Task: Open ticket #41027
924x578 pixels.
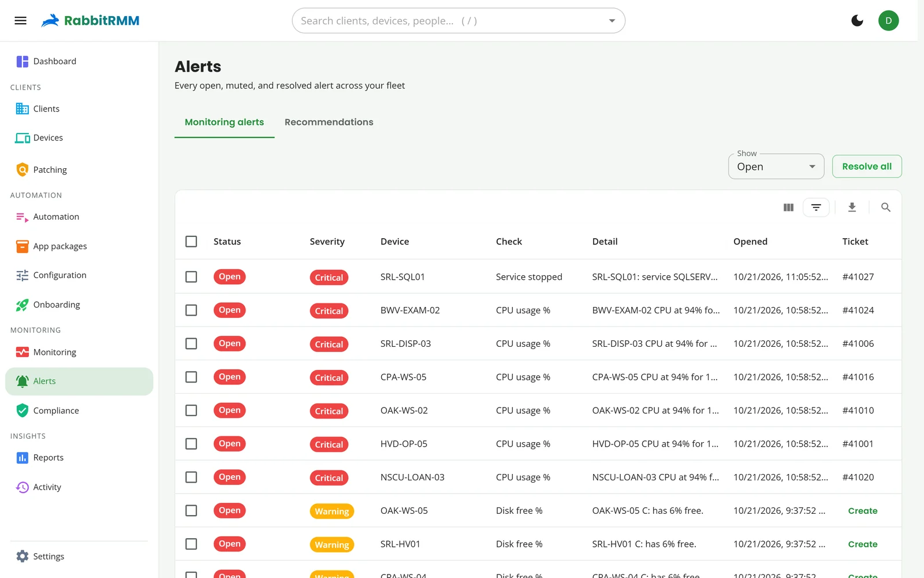Action: click(x=858, y=277)
